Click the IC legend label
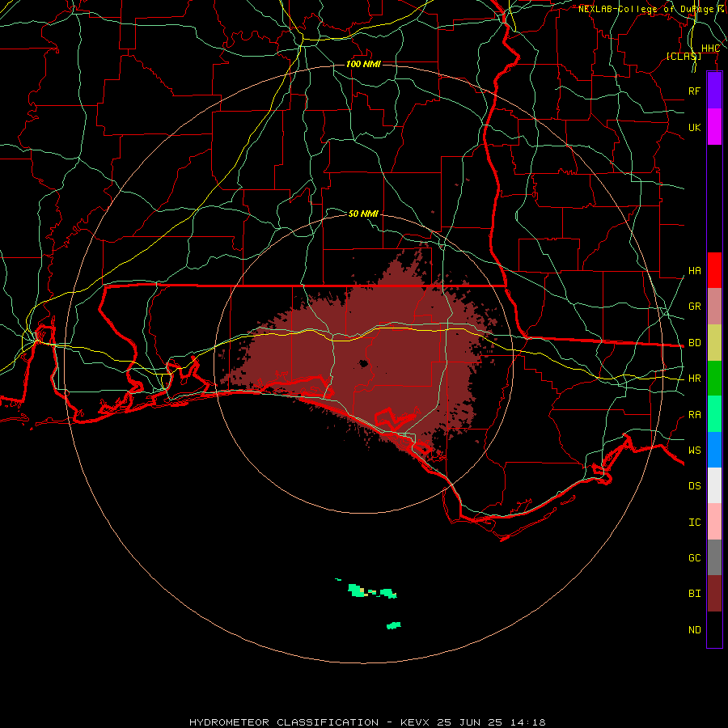The height and width of the screenshot is (728, 728). 694,523
